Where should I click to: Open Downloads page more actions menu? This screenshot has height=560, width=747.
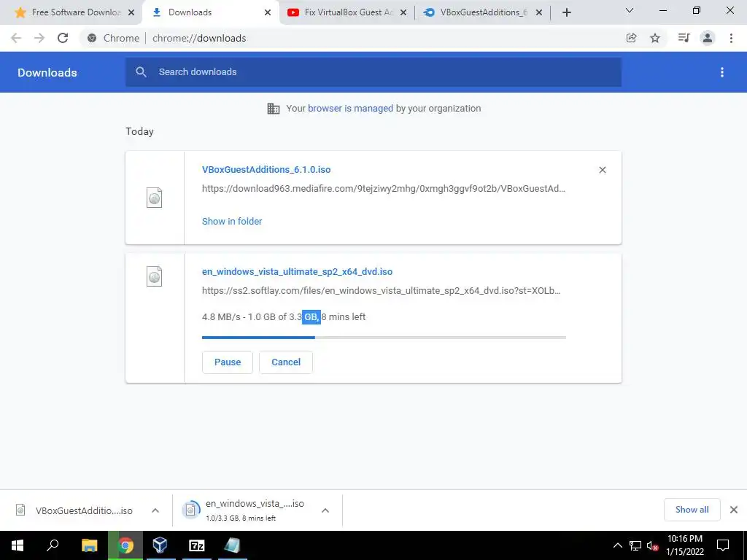point(722,72)
